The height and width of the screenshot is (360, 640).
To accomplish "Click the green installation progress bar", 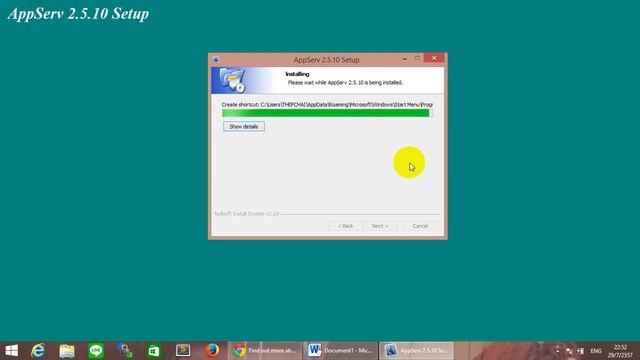I will [327, 113].
